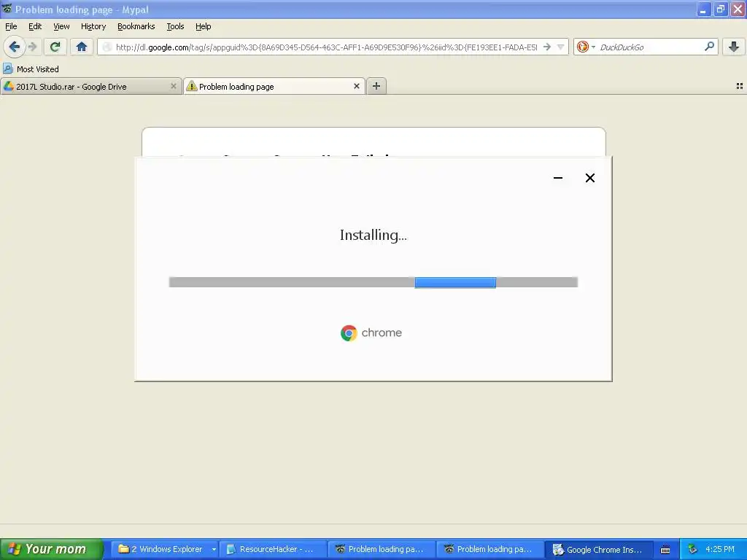This screenshot has height=560, width=747.
Task: Click the Mypal raccoon icon in title bar
Action: tap(7, 9)
